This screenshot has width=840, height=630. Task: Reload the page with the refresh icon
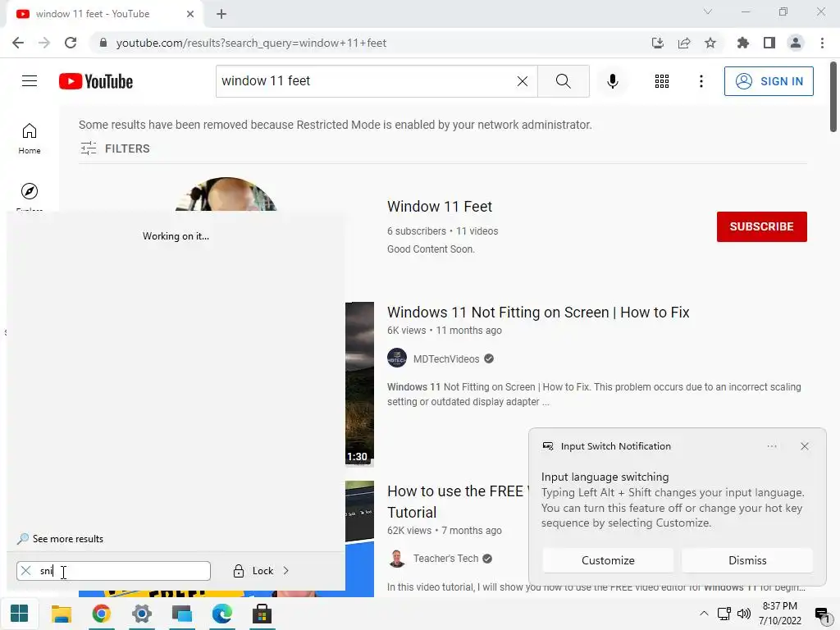pyautogui.click(x=71, y=43)
